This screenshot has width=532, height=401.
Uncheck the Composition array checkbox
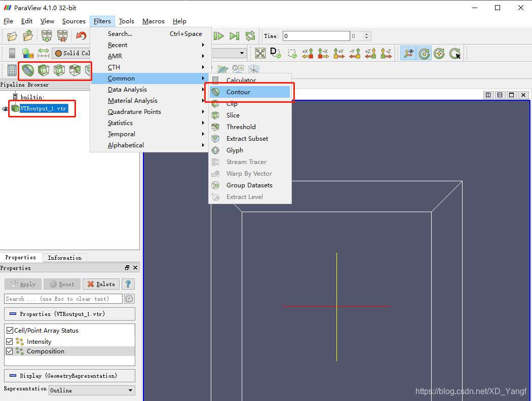(10, 351)
